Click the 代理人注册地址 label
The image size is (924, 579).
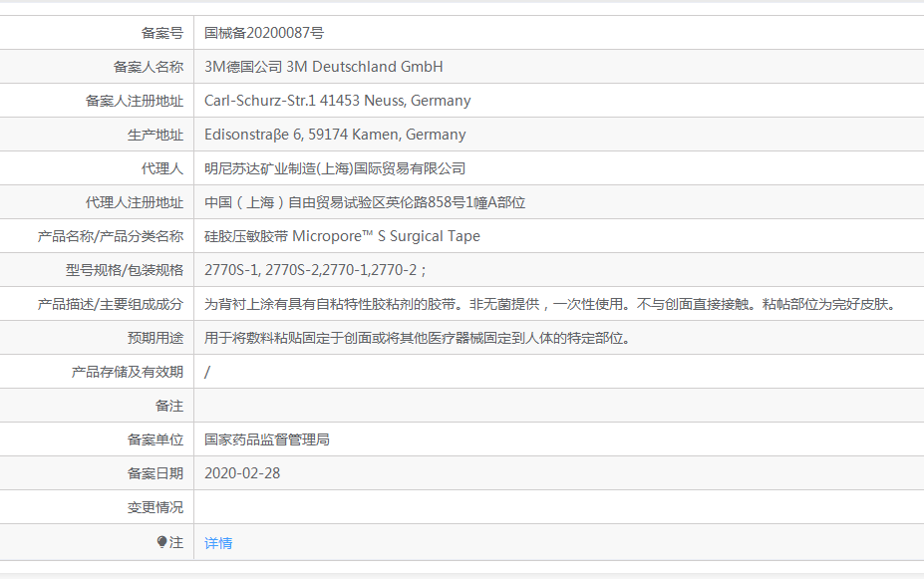(x=135, y=202)
